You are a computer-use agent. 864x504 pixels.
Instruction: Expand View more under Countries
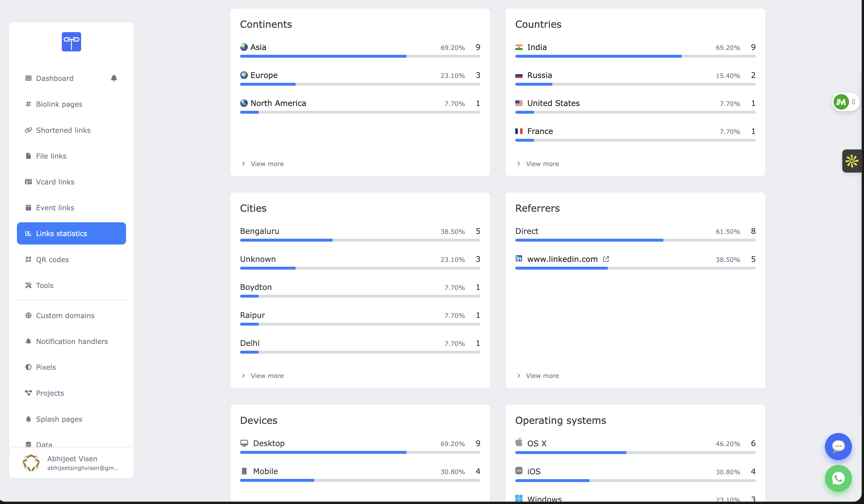tap(542, 164)
